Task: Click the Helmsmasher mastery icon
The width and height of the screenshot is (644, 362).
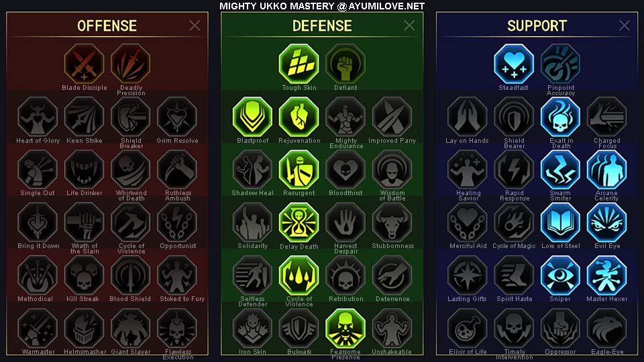Action: point(85,328)
